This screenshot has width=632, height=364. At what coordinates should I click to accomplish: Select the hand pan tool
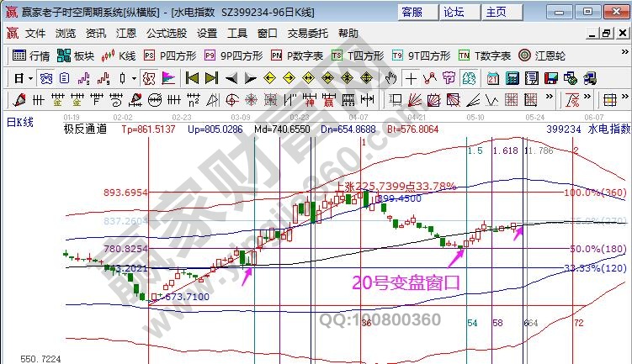[390, 78]
